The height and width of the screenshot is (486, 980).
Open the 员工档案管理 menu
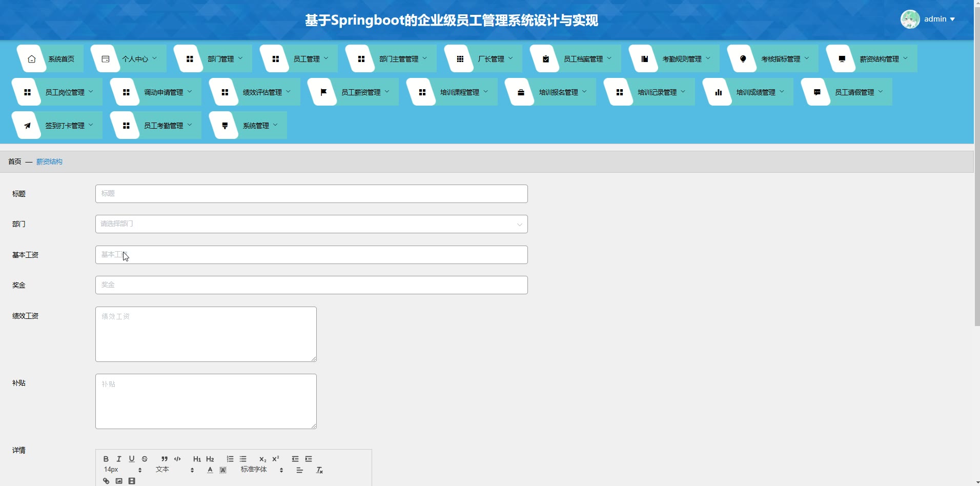pyautogui.click(x=575, y=59)
